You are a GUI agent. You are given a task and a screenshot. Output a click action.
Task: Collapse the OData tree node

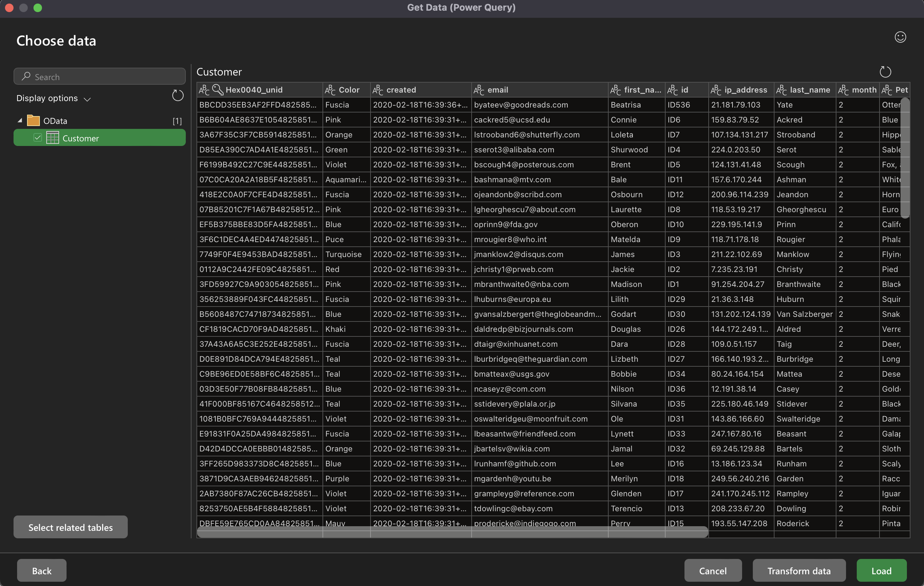pyautogui.click(x=20, y=120)
